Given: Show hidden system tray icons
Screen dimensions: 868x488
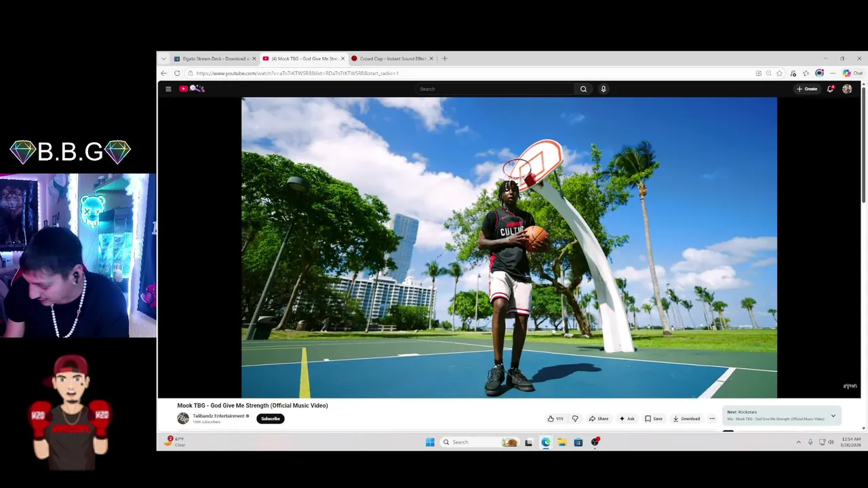Looking at the screenshot, I should pos(798,442).
